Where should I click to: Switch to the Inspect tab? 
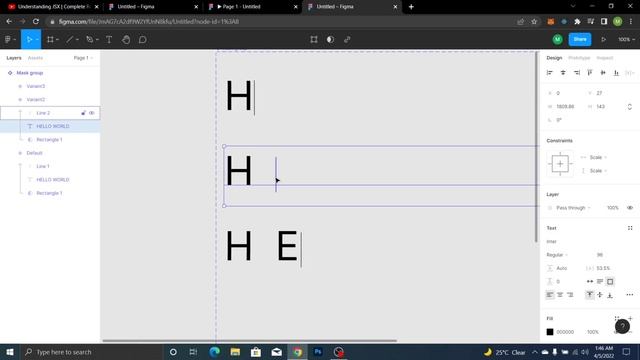604,58
